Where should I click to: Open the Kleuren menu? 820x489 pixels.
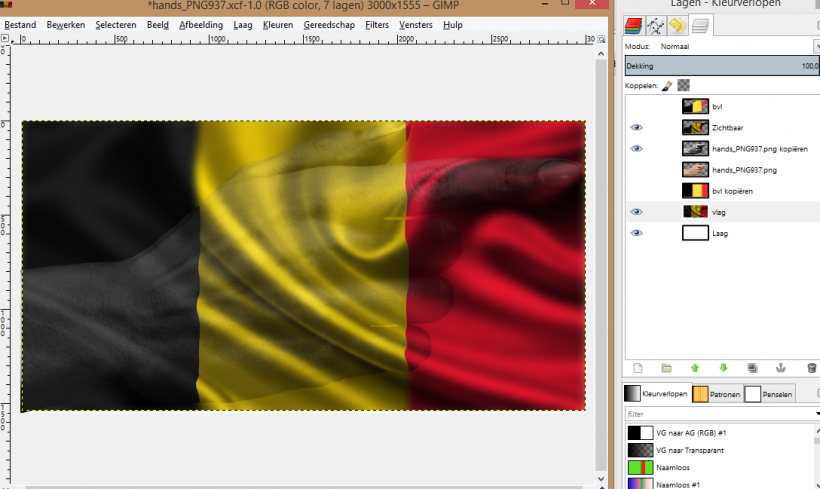tap(277, 24)
